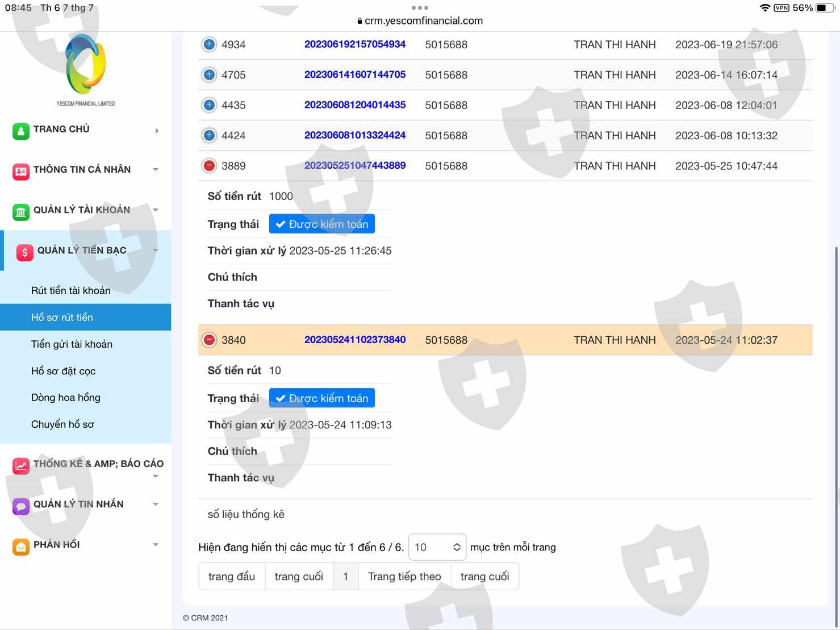Click the Thông Tin Cá Nhân ID card icon
The height and width of the screenshot is (630, 840).
point(21,171)
